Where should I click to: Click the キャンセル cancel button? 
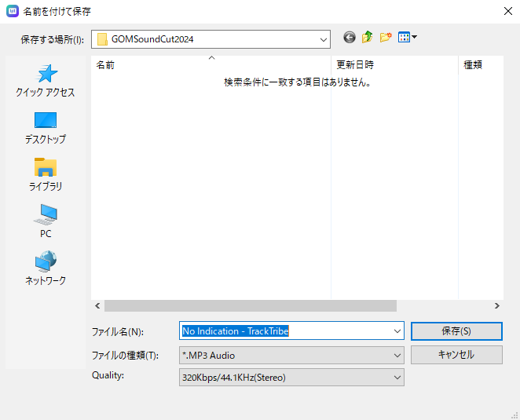click(456, 355)
